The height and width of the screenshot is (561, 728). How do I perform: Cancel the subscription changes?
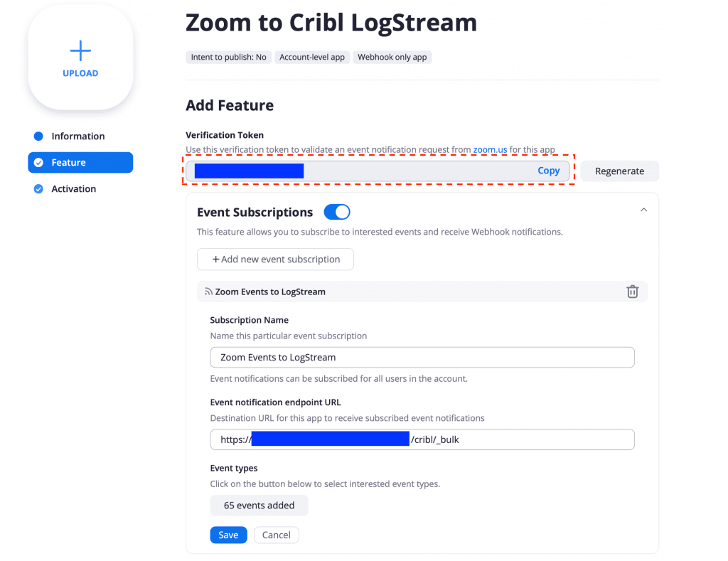276,535
